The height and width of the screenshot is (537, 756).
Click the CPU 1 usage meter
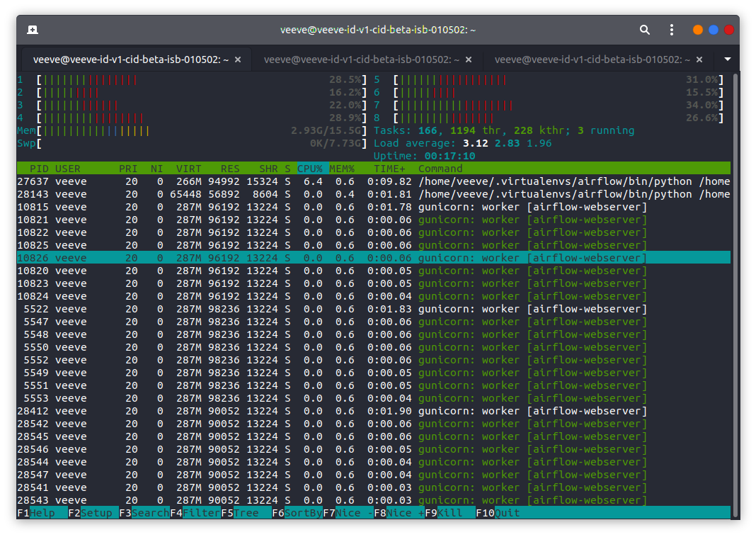coord(192,79)
